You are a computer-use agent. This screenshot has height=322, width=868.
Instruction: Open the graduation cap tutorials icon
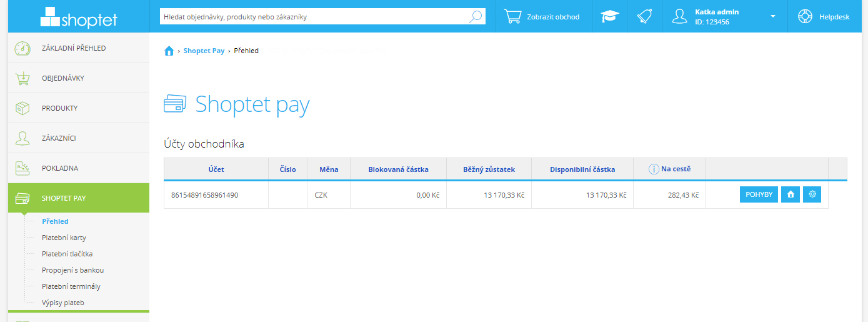click(x=609, y=17)
